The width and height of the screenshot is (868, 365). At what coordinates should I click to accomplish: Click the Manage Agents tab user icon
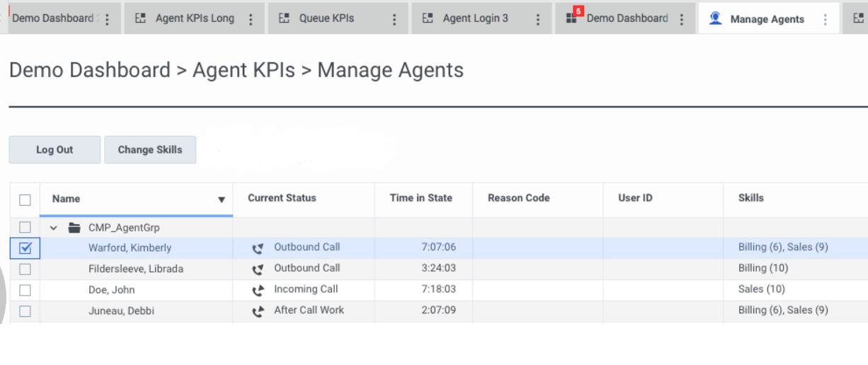pyautogui.click(x=716, y=18)
